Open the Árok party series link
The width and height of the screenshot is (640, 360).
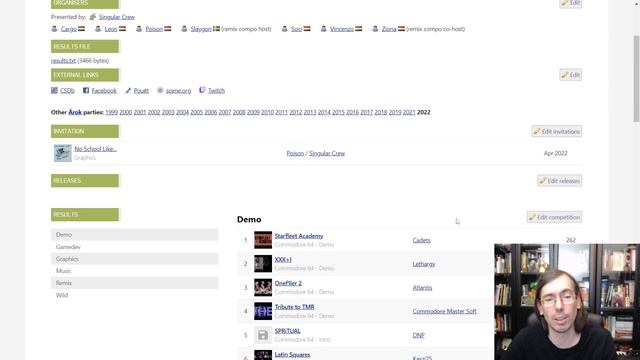click(x=75, y=112)
